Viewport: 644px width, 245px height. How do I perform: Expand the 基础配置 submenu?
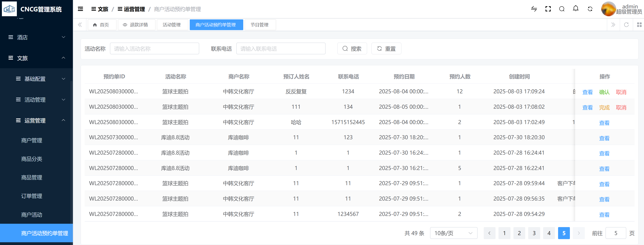(x=40, y=79)
